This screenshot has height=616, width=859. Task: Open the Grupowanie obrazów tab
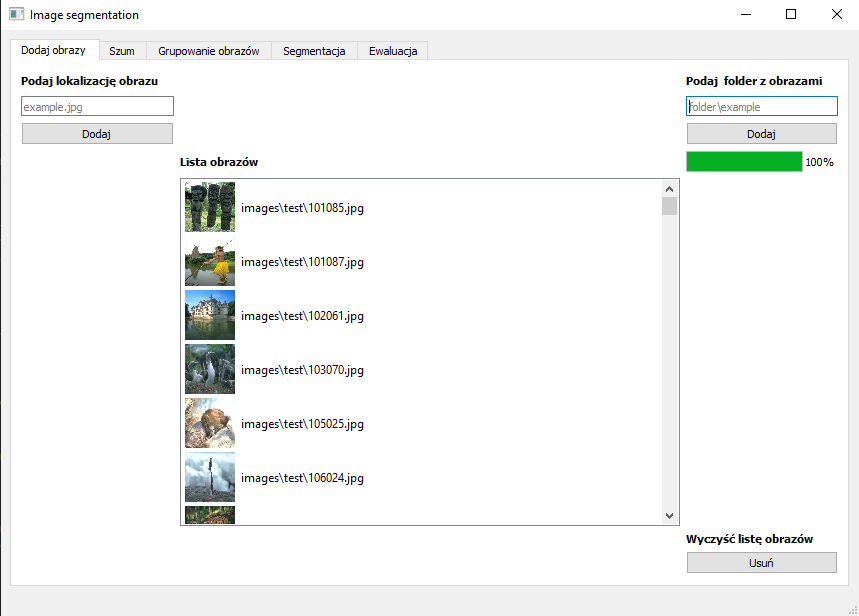point(208,50)
